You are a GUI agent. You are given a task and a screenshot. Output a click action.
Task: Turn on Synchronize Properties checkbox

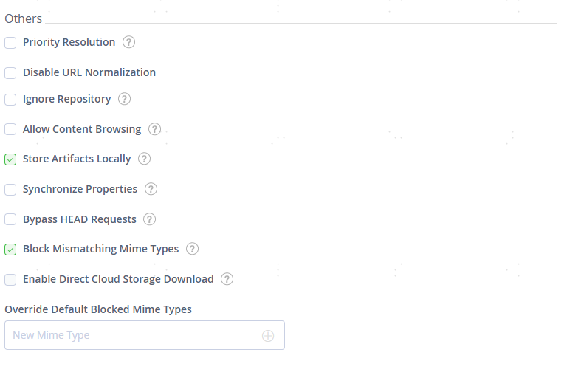point(10,190)
